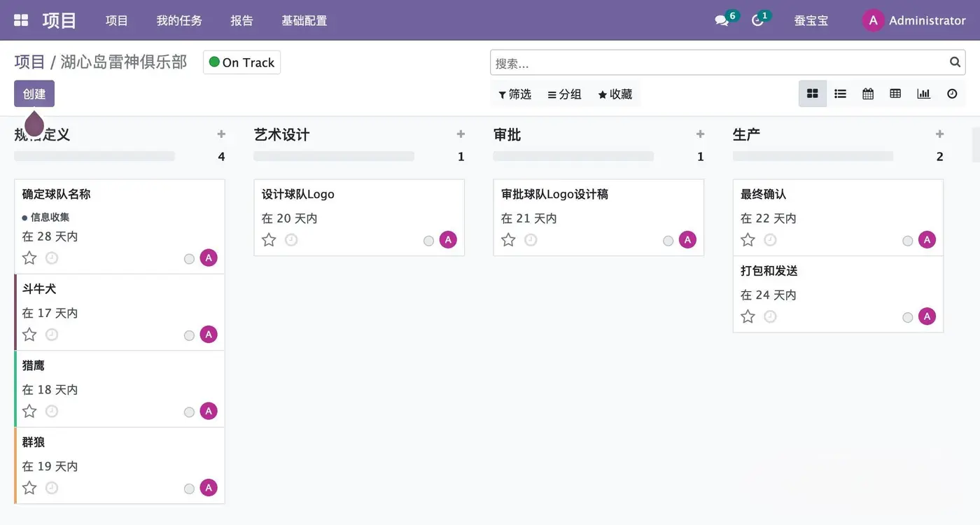Click the search input field
This screenshot has width=980, height=525.
[x=700, y=63]
